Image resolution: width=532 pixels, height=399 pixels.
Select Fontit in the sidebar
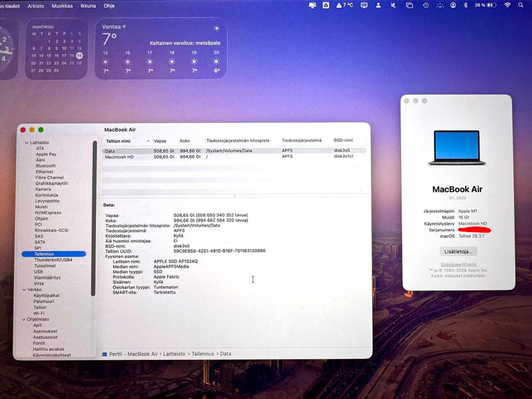pyautogui.click(x=39, y=343)
